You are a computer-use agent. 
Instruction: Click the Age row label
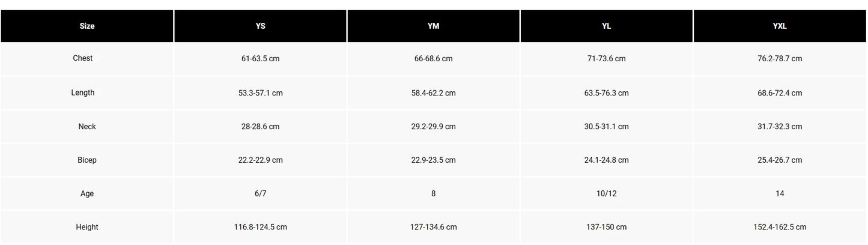87,194
